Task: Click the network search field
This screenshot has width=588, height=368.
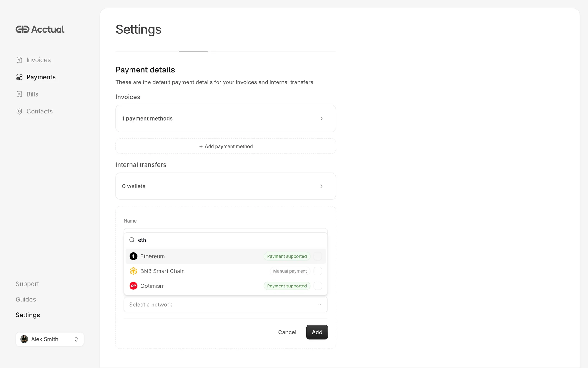Action: (230, 240)
